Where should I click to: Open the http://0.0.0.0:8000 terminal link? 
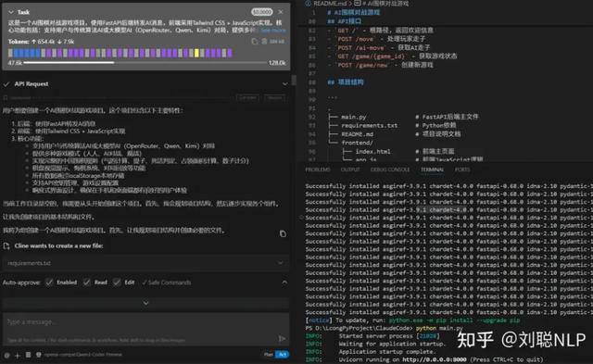pos(435,359)
